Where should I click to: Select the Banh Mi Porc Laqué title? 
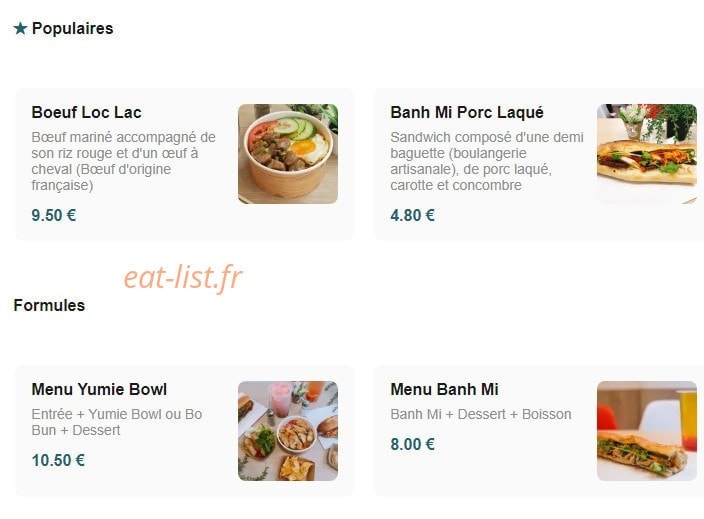[x=467, y=112]
